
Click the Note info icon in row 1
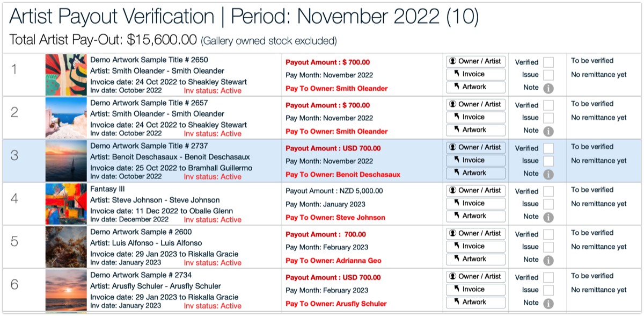point(548,88)
